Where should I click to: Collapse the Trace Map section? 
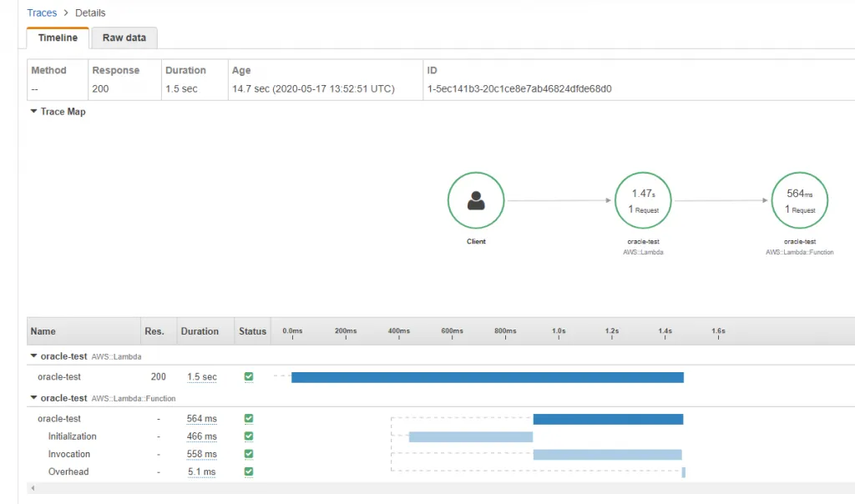tap(33, 112)
